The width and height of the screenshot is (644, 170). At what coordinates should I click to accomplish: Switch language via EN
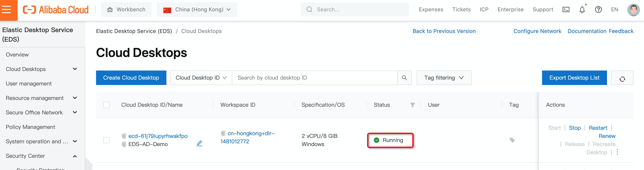pyautogui.click(x=614, y=9)
